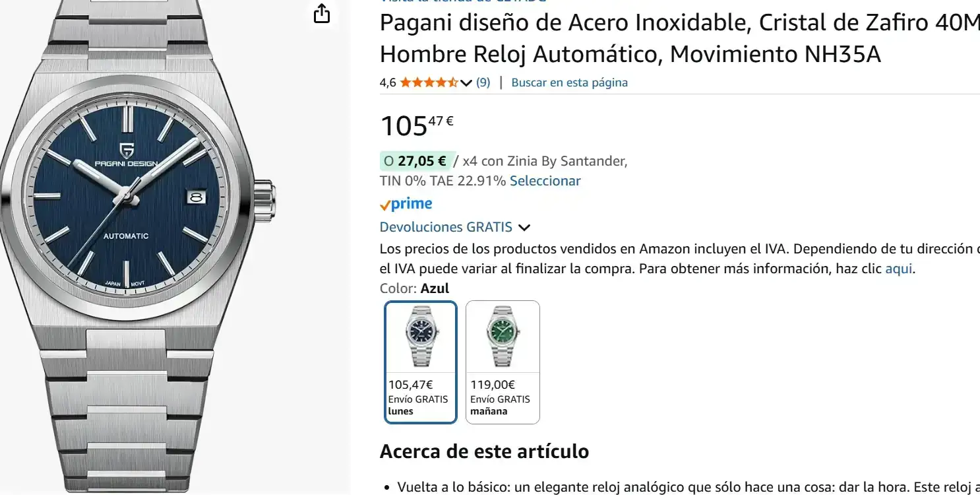Expand the rating breakdown chevron
The height and width of the screenshot is (495, 980).
coord(466,83)
